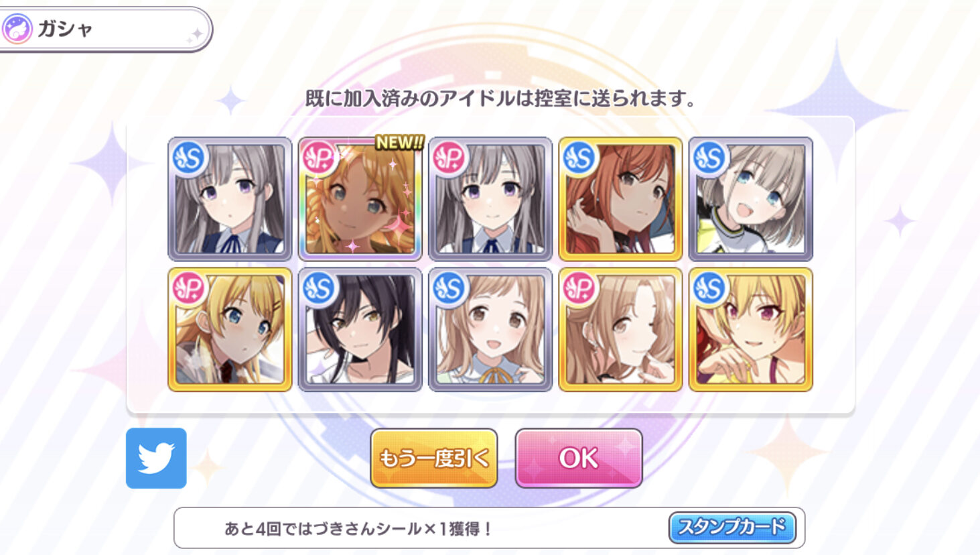Click the ガシャ title label

coord(65,29)
